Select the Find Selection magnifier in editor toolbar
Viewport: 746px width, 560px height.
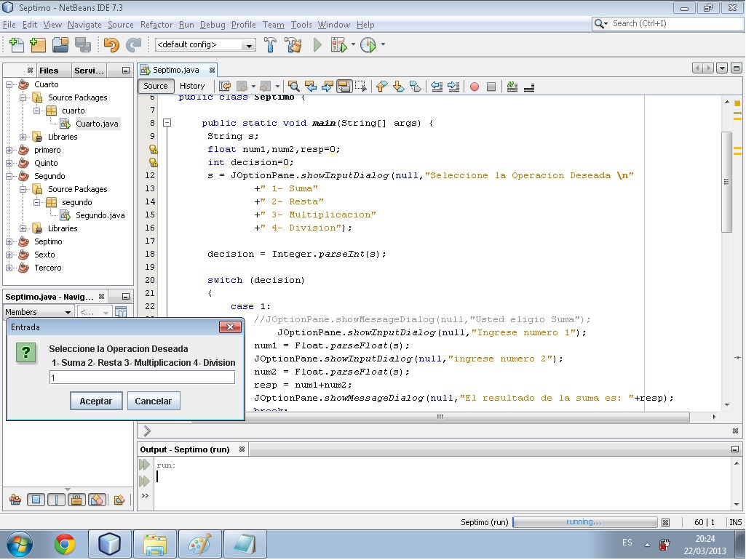(294, 86)
